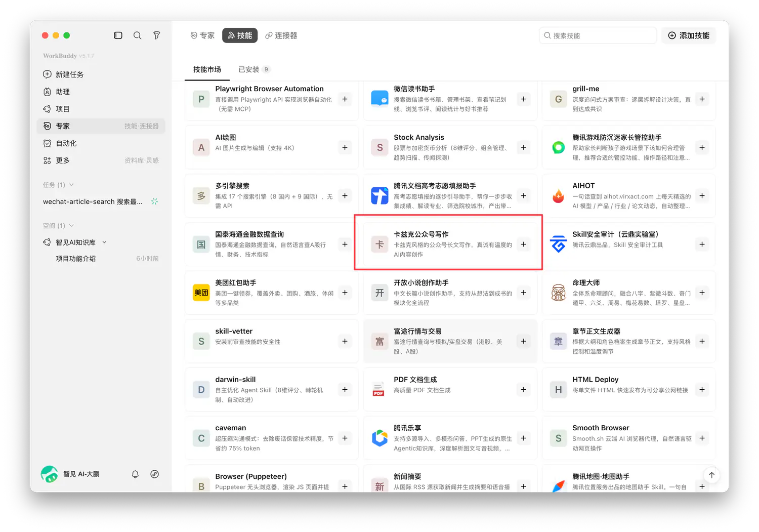Add the PDF 文档生成 skill
This screenshot has width=759, height=532.
click(x=523, y=390)
